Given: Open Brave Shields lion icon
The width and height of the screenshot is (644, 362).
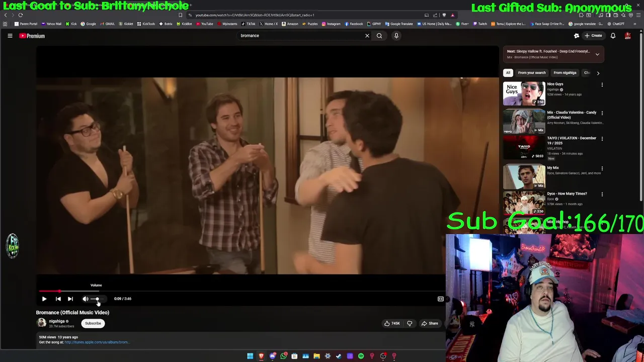Looking at the screenshot, I should click(x=444, y=15).
